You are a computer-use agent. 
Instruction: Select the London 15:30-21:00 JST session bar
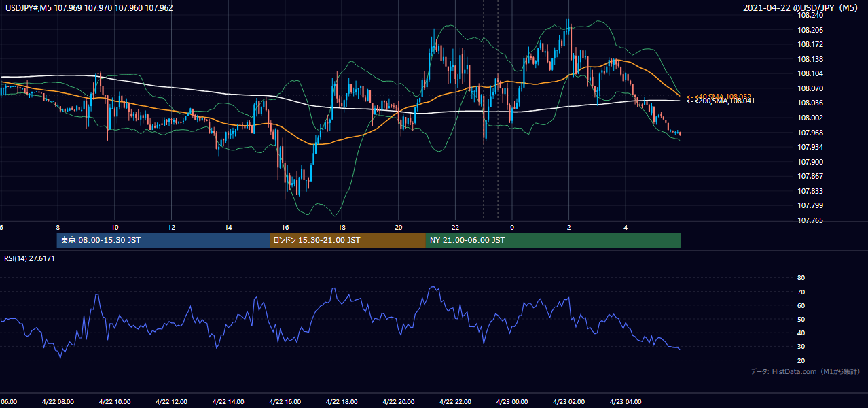point(348,240)
